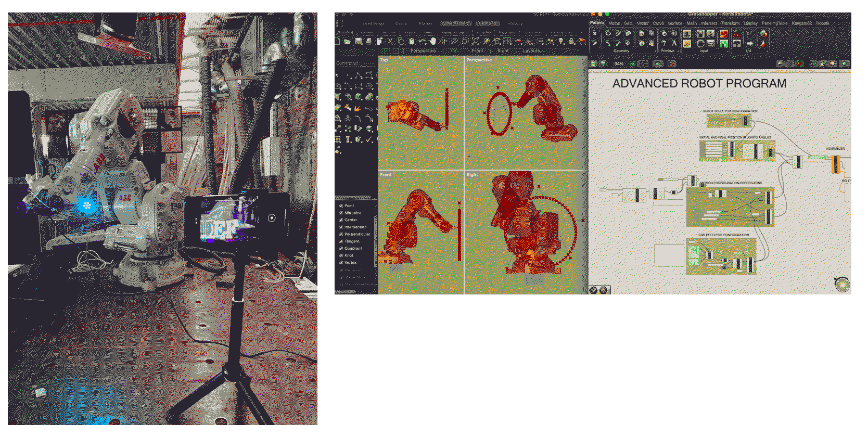Cut selection with scissors icon
868x437 pixels.
point(390,42)
